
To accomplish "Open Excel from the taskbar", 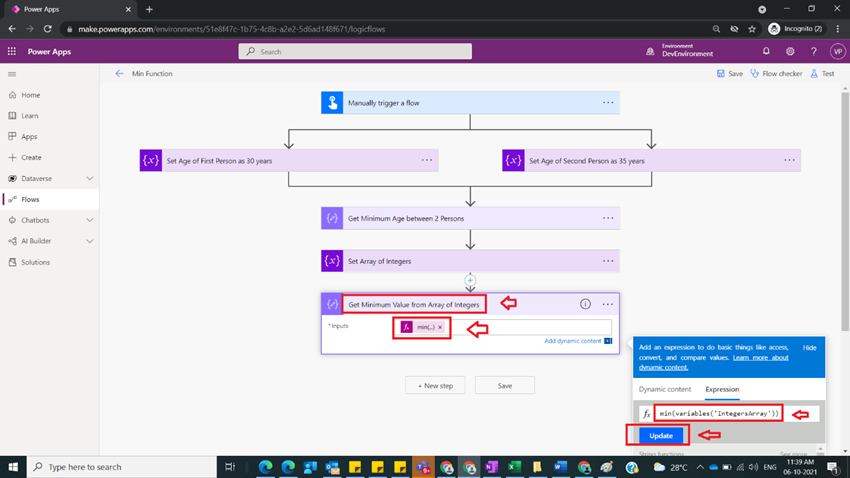I will (514, 467).
